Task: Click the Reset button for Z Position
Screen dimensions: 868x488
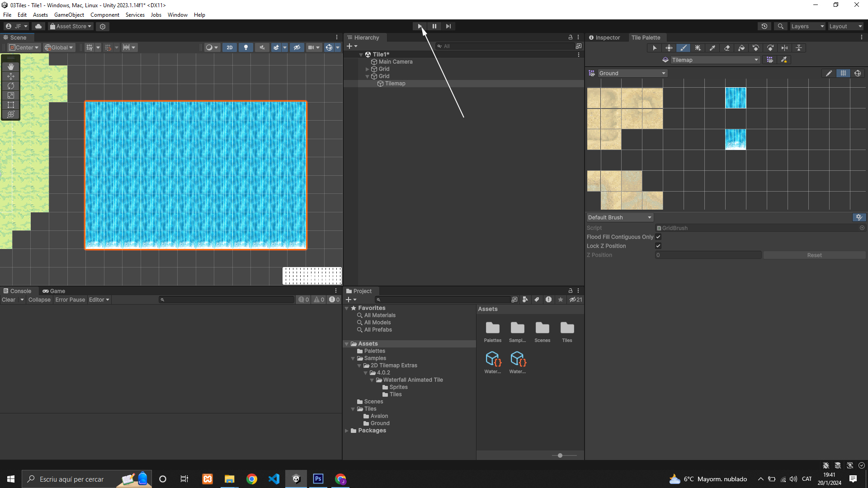Action: [814, 255]
